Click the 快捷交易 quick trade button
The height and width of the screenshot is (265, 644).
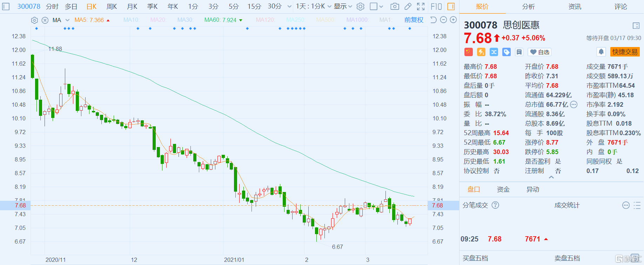tap(625, 52)
